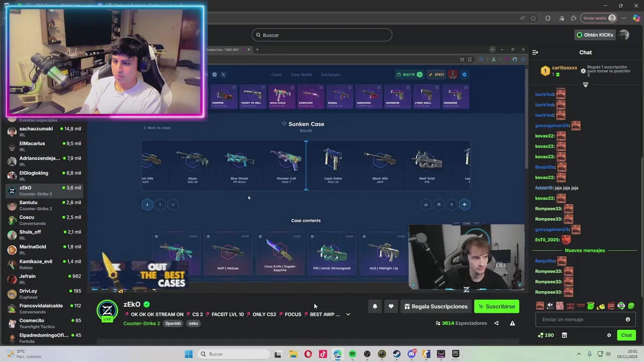The height and width of the screenshot is (362, 644).
Task: Open sachauzumaki channel in sidebar
Action: click(43, 131)
